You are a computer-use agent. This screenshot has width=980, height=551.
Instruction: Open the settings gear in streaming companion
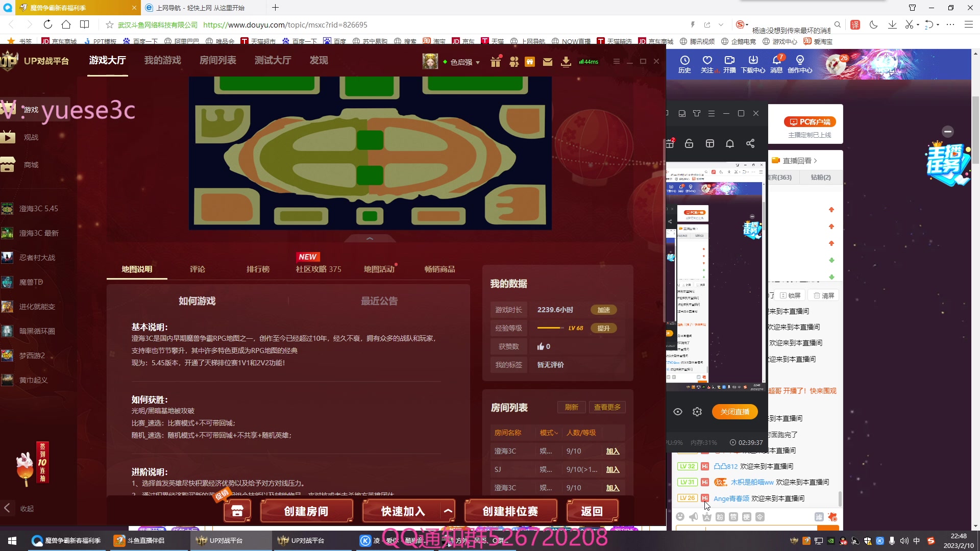point(697,412)
